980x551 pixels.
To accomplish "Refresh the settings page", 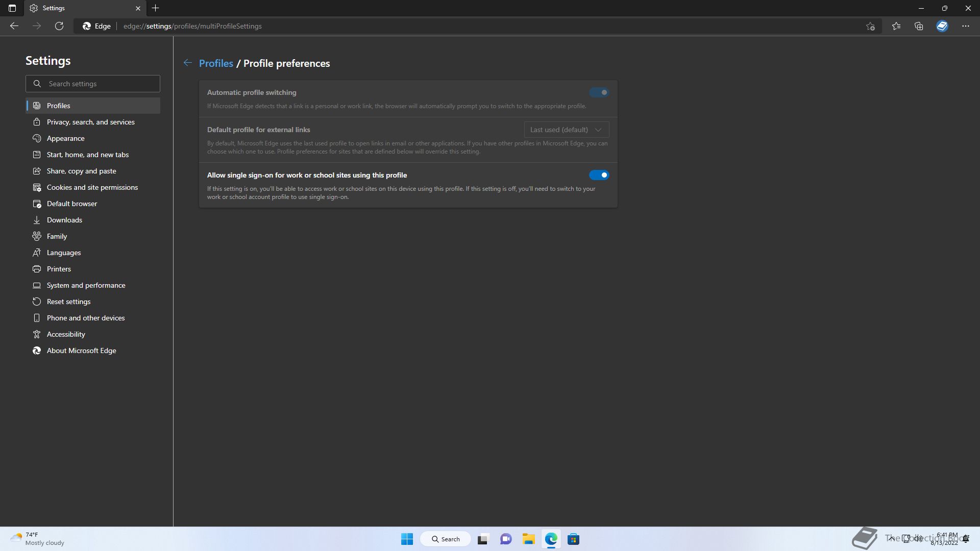I will tap(59, 26).
